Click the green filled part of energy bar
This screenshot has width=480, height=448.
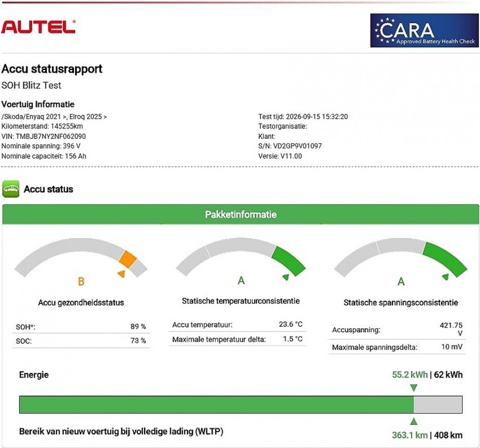tap(216, 404)
